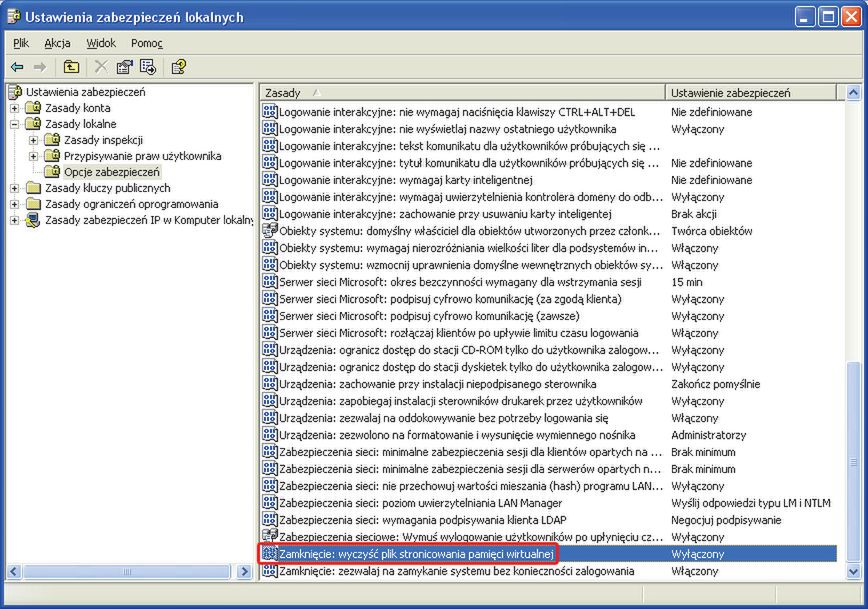Viewport: 868px width, 609px height.
Task: Click policy icon for 'Zabezpieczenia sieciowe: Wymuś wylogowanie'
Action: pos(270,536)
